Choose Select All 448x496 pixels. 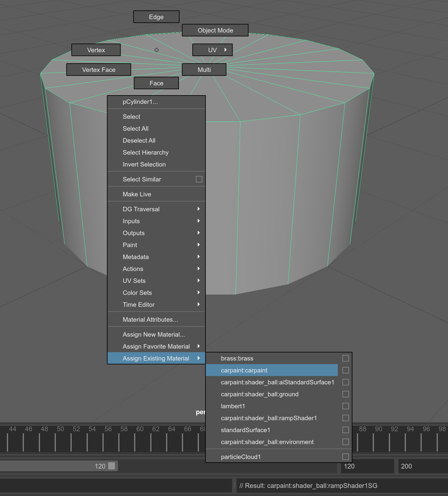156,128
